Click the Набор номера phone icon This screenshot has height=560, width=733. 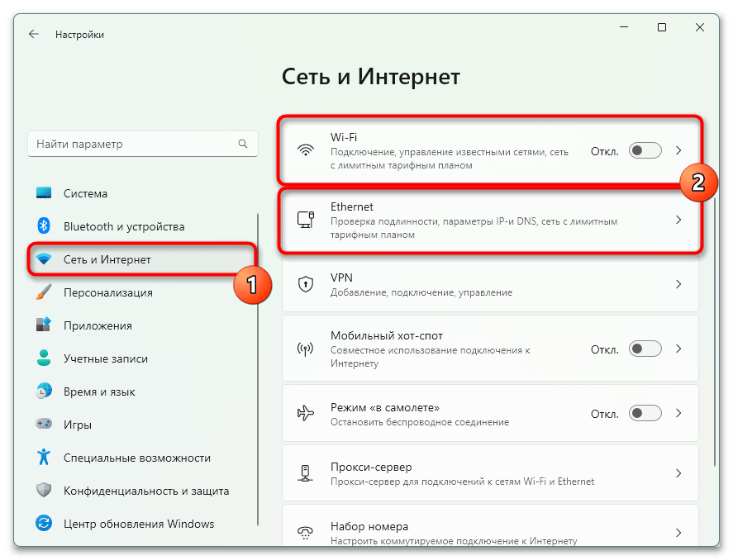pos(306,533)
